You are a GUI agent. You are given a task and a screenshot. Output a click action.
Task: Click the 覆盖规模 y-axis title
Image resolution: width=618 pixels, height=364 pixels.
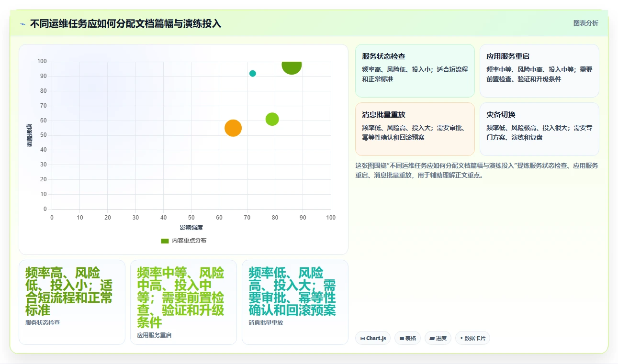click(30, 135)
